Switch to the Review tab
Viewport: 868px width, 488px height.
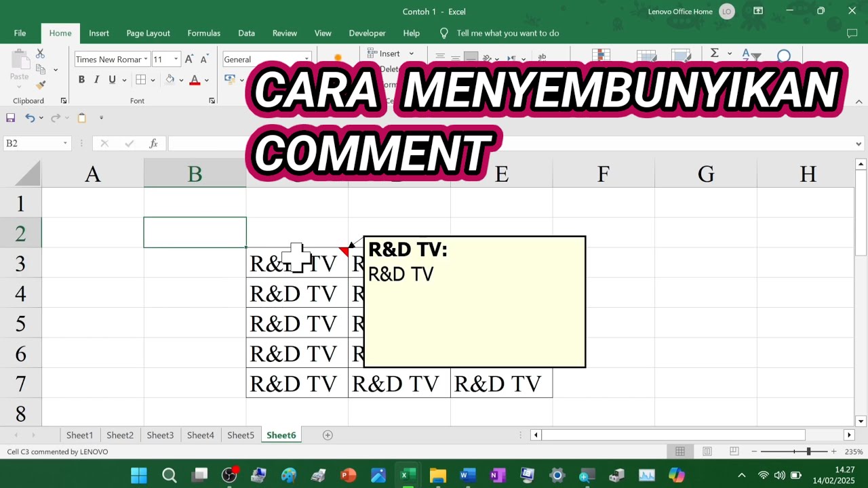pyautogui.click(x=285, y=33)
